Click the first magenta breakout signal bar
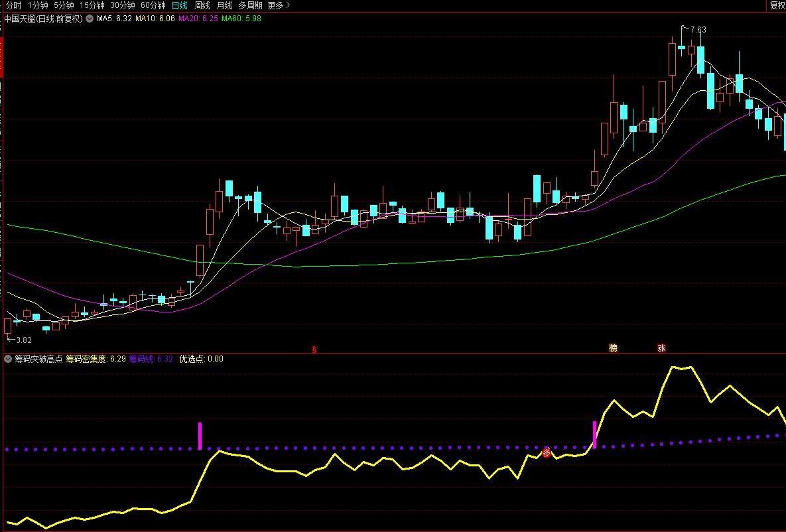This screenshot has height=532, width=786. tap(200, 436)
